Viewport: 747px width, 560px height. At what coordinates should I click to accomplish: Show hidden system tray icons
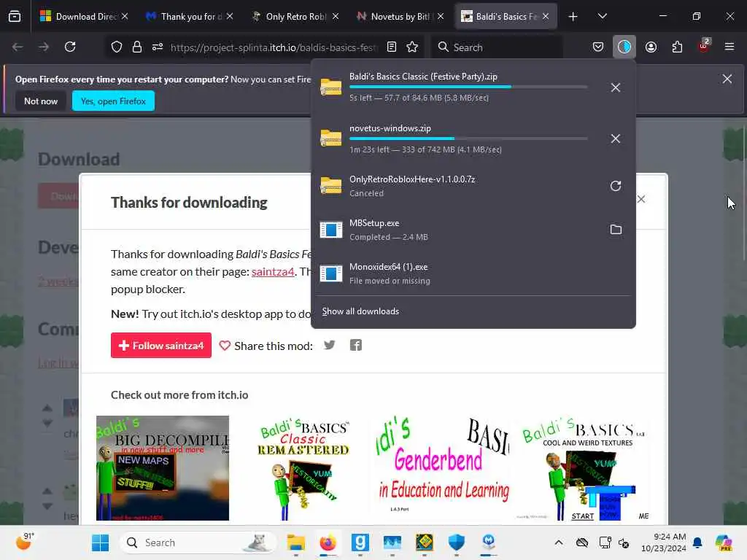pos(559,542)
